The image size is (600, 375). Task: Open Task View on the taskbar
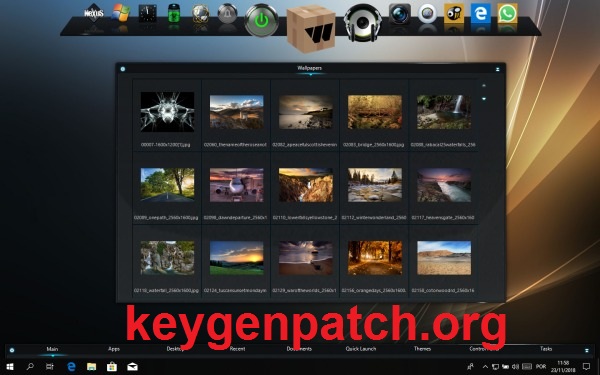point(50,367)
